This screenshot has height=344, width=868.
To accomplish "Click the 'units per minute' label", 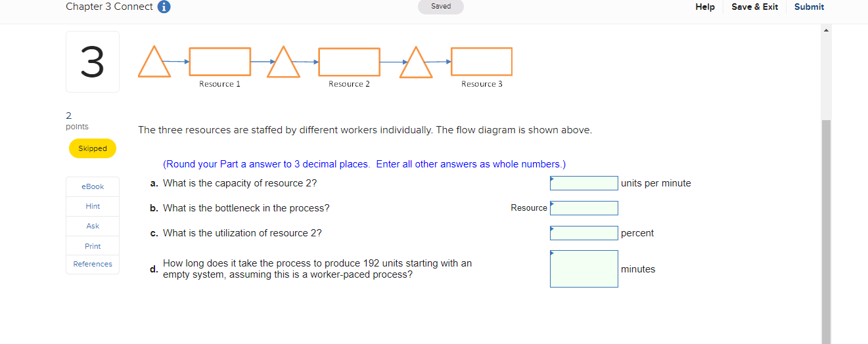I will pyautogui.click(x=656, y=183).
